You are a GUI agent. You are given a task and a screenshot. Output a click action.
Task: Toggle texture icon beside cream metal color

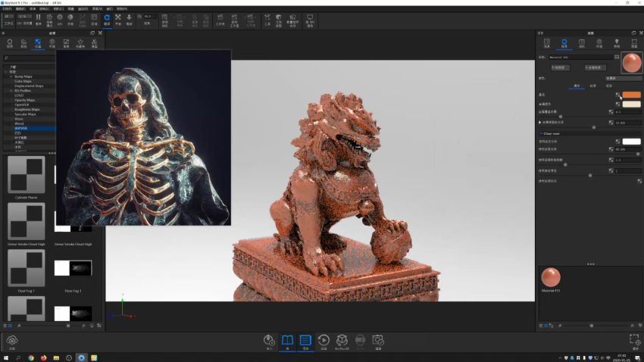click(x=618, y=104)
